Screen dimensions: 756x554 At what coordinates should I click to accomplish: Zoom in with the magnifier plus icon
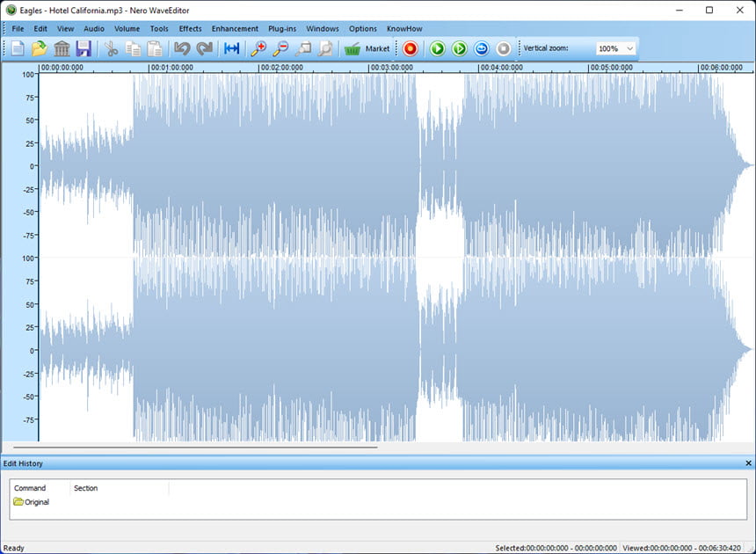pos(259,48)
